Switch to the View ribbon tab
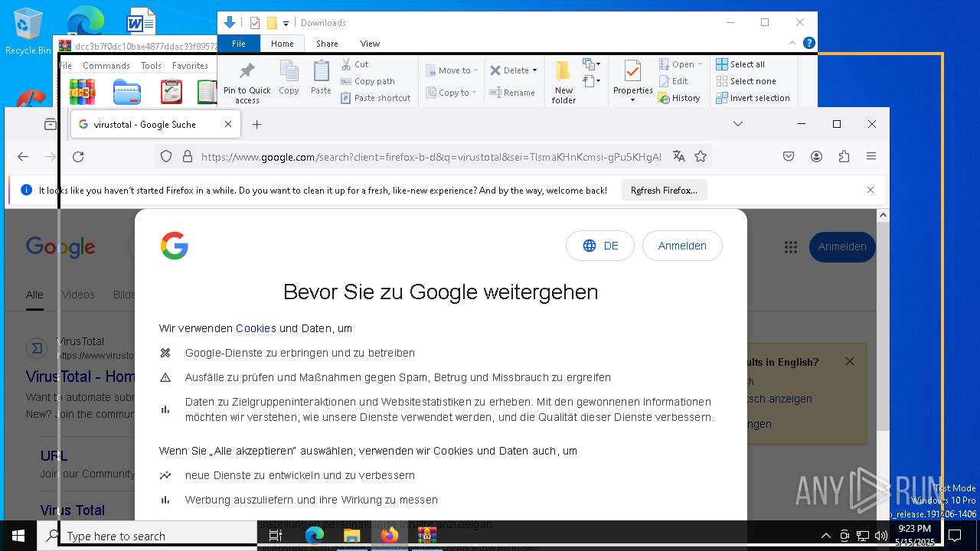Screen dimensions: 980x551 point(370,44)
